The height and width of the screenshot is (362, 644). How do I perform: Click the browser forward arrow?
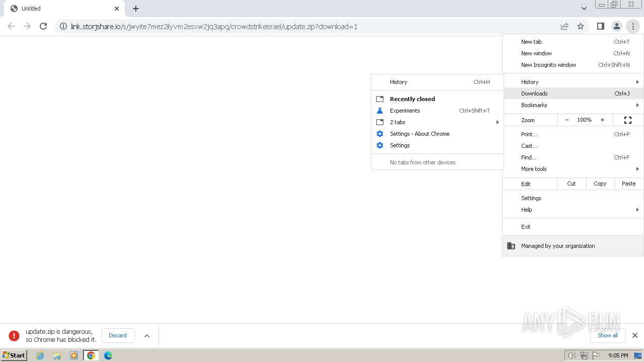click(x=27, y=26)
